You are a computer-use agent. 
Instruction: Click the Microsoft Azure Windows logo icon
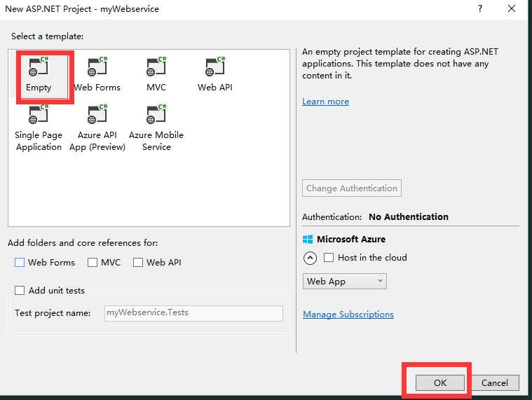tap(308, 240)
